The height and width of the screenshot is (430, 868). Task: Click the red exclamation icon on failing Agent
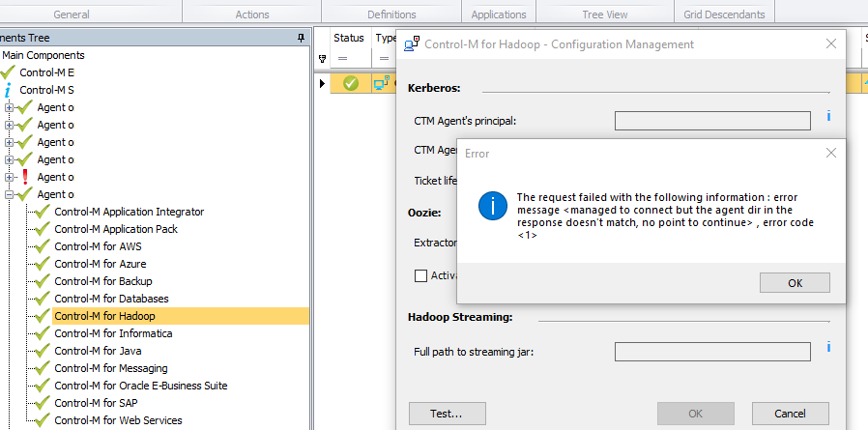coord(25,177)
